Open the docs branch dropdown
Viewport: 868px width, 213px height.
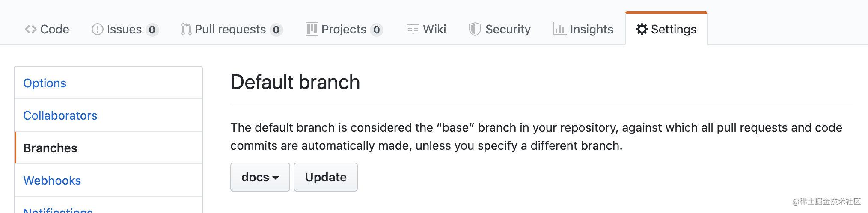pos(260,177)
